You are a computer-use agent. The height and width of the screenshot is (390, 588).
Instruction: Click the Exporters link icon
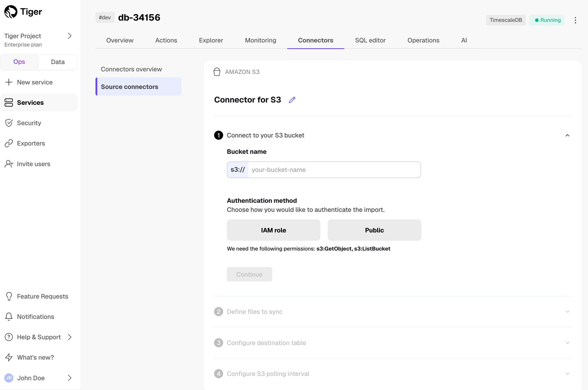[x=9, y=143]
